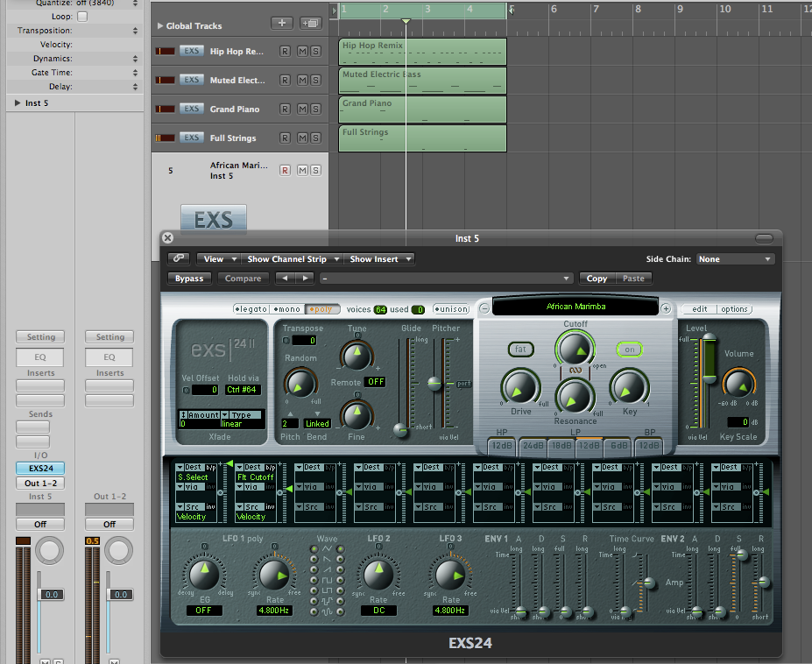The width and height of the screenshot is (812, 664).
Task: Record-enable the Muted Electric Bass track
Action: 285,81
